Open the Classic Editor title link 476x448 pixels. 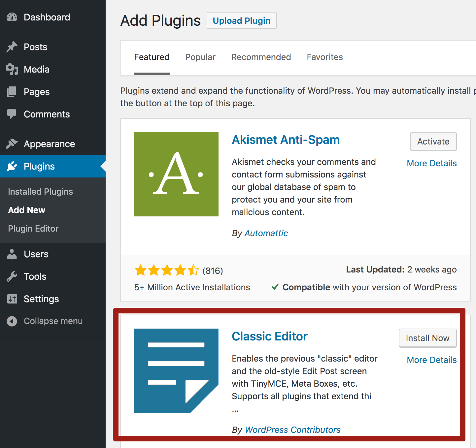[x=270, y=336]
